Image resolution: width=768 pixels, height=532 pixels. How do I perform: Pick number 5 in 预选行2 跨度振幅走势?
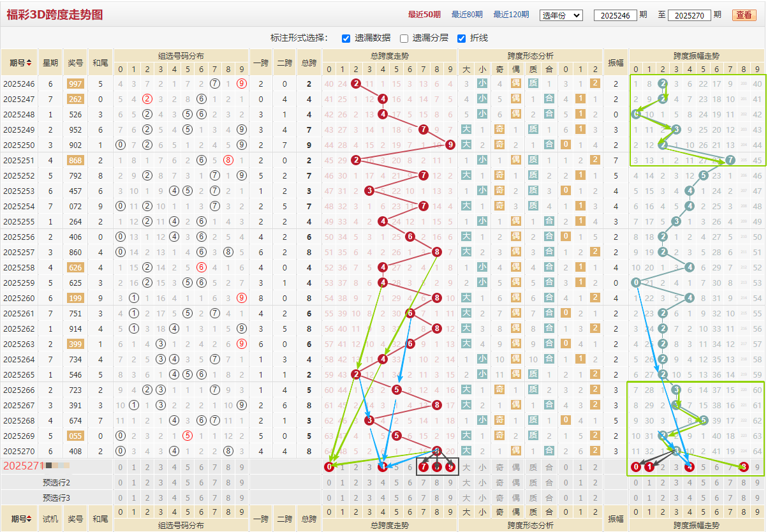[x=703, y=482]
